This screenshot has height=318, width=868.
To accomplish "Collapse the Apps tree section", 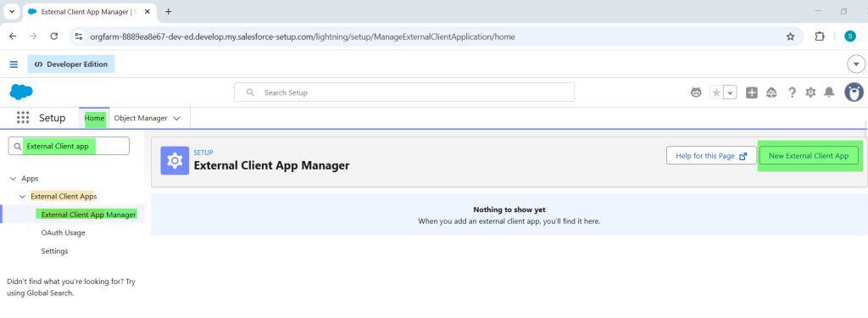I will (14, 178).
